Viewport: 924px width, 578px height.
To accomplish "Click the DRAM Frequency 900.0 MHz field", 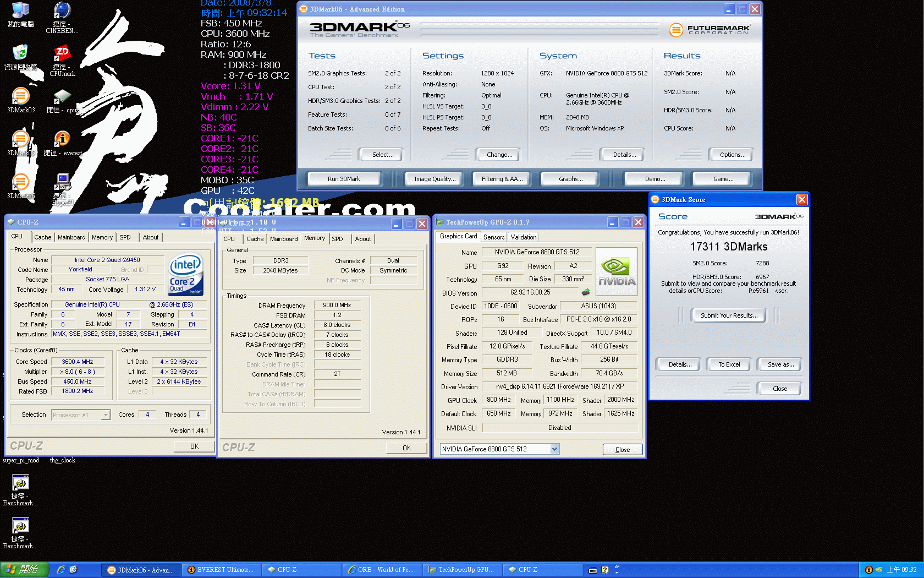I will pos(337,305).
